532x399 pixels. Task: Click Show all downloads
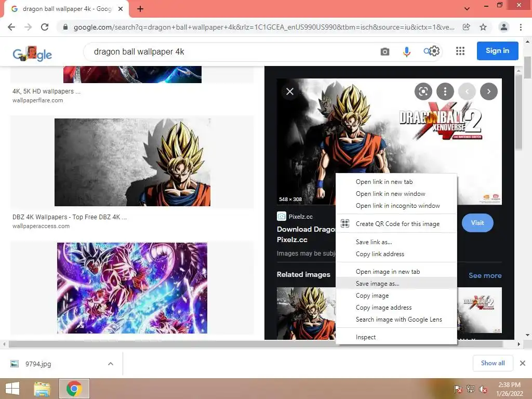click(493, 363)
